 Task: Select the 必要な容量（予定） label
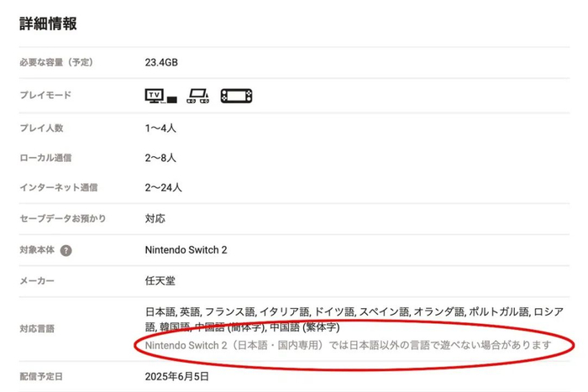pos(56,62)
